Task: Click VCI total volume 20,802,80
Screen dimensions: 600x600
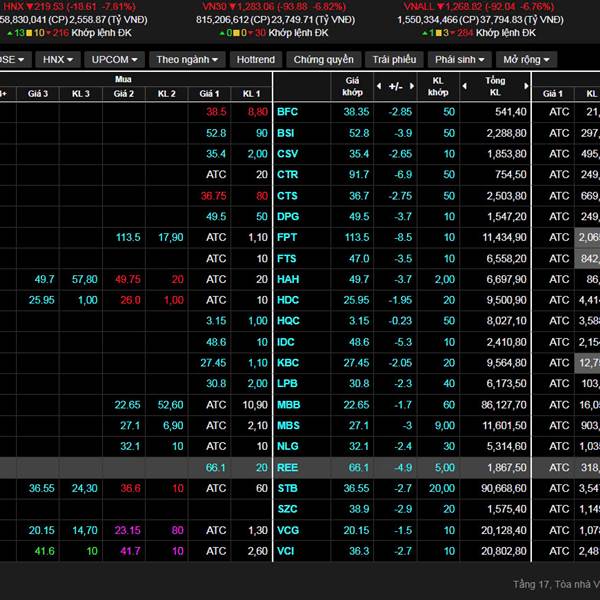Action: point(504,551)
